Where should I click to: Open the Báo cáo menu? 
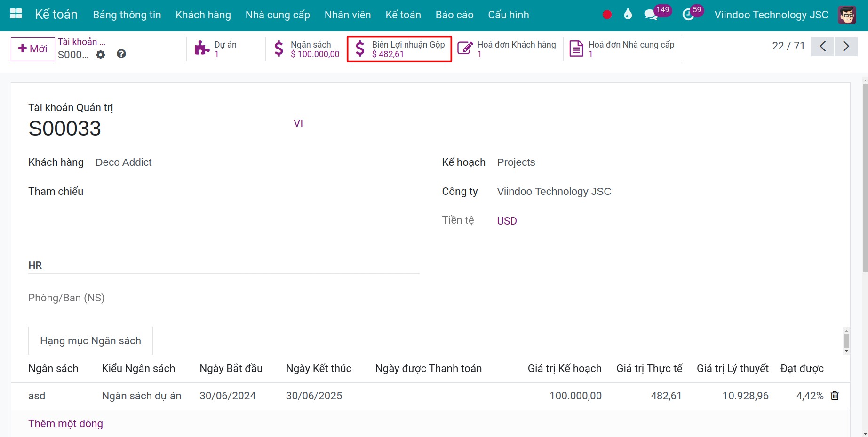pyautogui.click(x=454, y=15)
